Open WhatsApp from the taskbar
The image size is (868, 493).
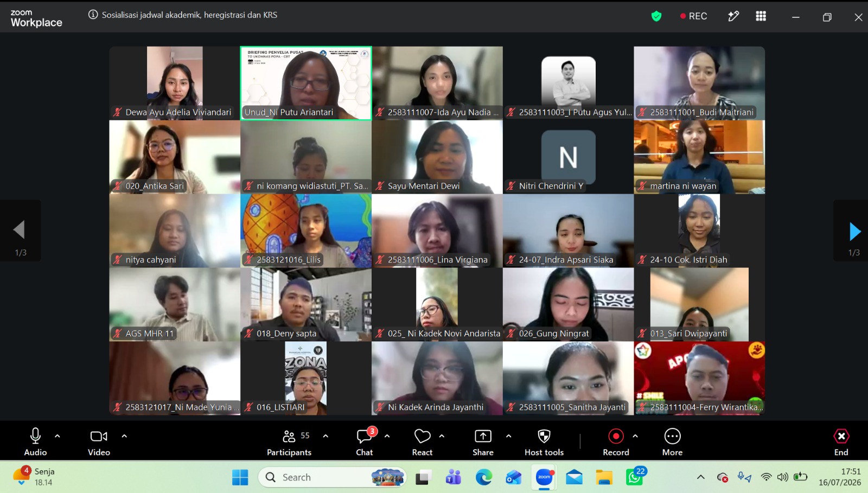(634, 477)
